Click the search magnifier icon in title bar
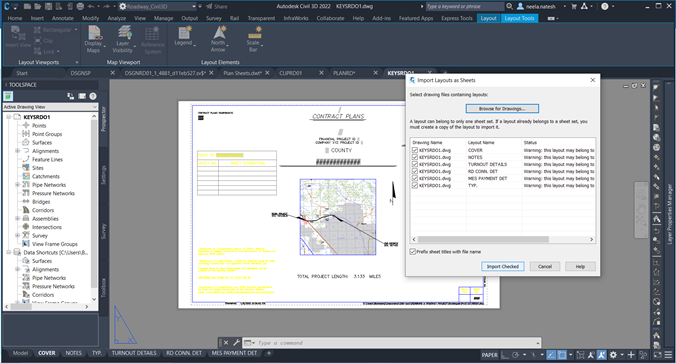The height and width of the screenshot is (363, 676). tap(509, 6)
